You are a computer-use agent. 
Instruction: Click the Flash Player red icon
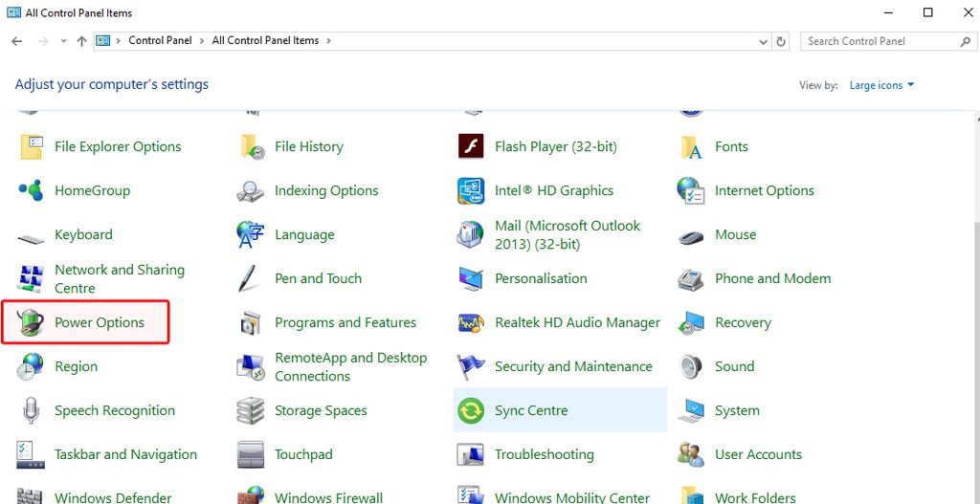pos(471,146)
